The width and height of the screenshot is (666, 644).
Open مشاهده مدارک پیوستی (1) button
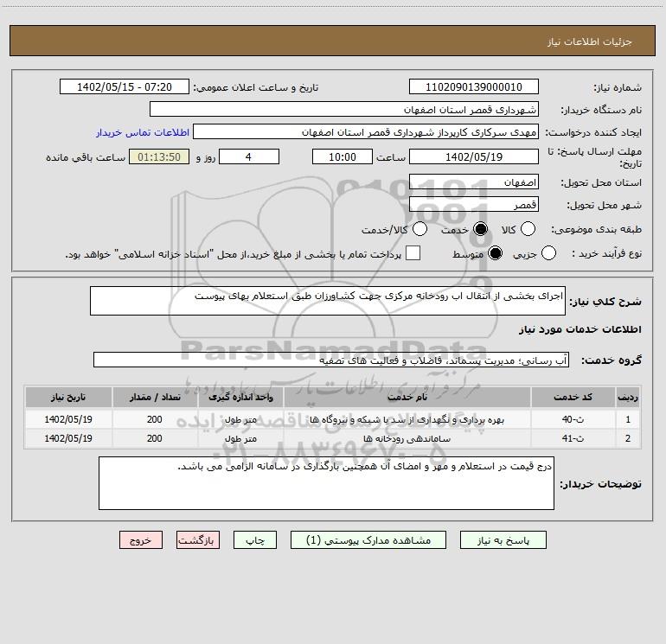pos(368,540)
